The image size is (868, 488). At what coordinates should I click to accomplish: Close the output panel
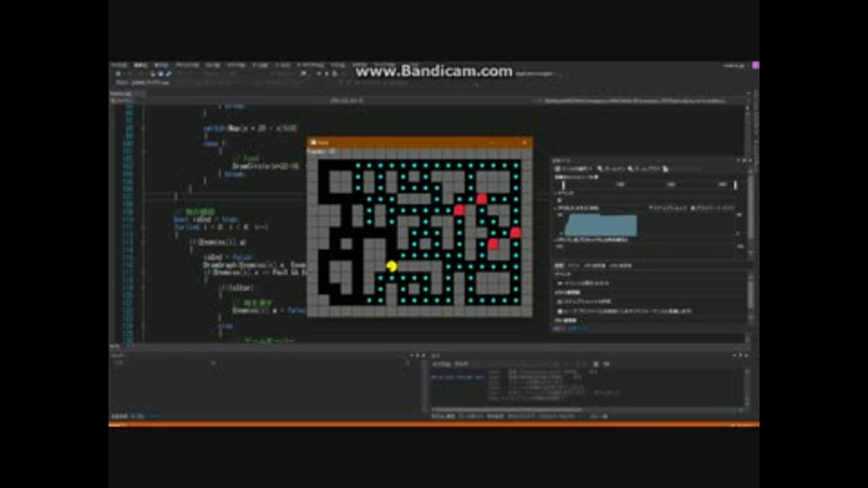click(747, 356)
